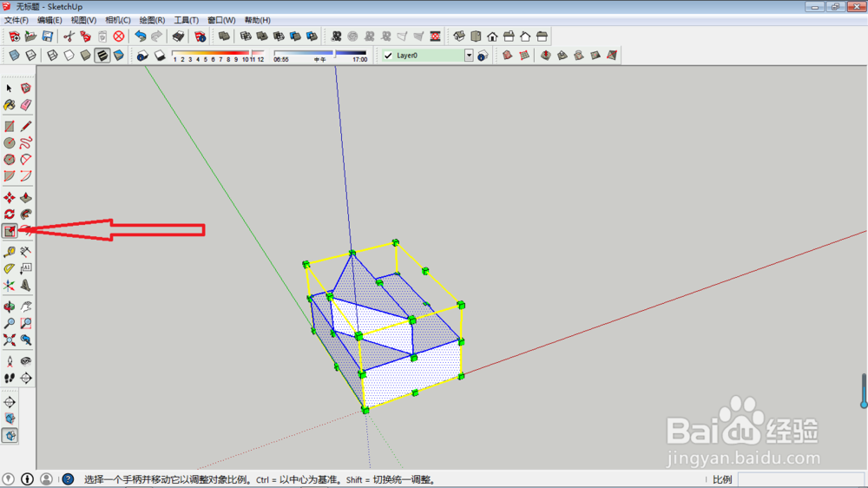Activate the Scale tool

click(10, 231)
